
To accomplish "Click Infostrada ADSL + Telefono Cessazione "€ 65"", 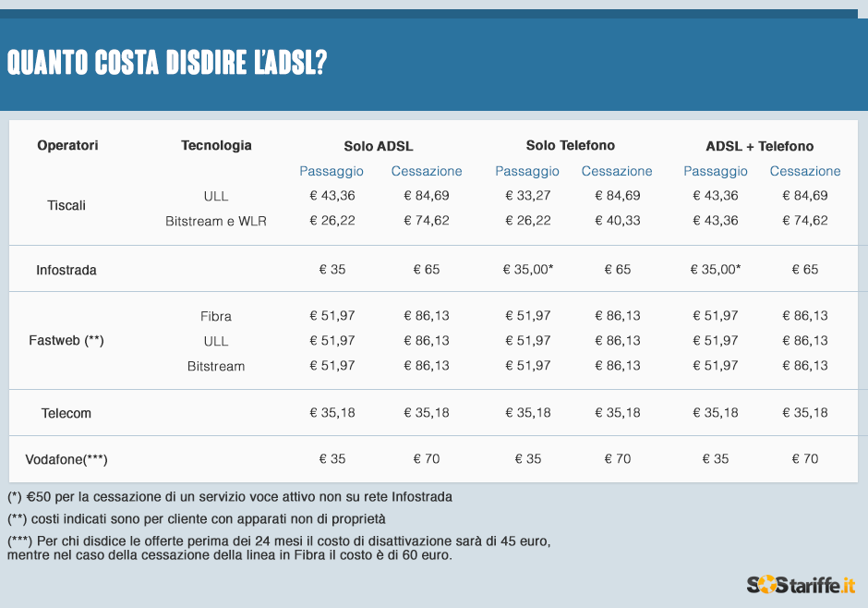I will point(805,270).
